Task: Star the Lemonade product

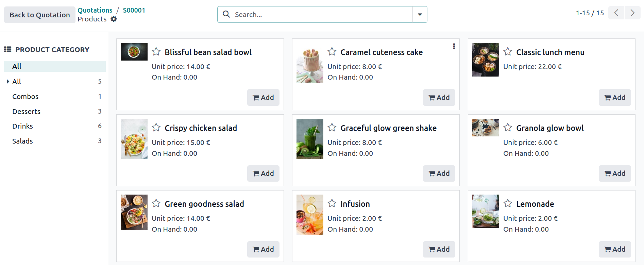Action: pyautogui.click(x=507, y=203)
